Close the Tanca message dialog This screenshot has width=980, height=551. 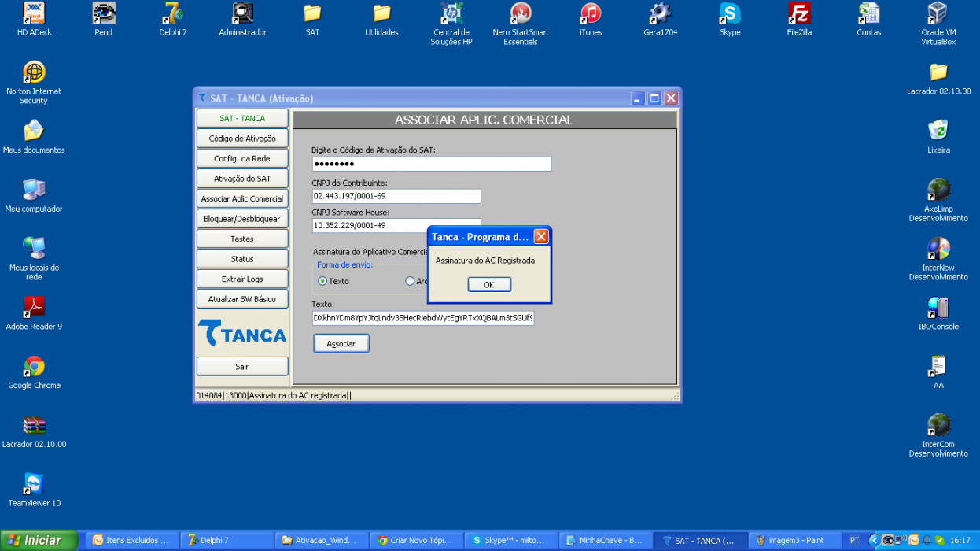[541, 236]
